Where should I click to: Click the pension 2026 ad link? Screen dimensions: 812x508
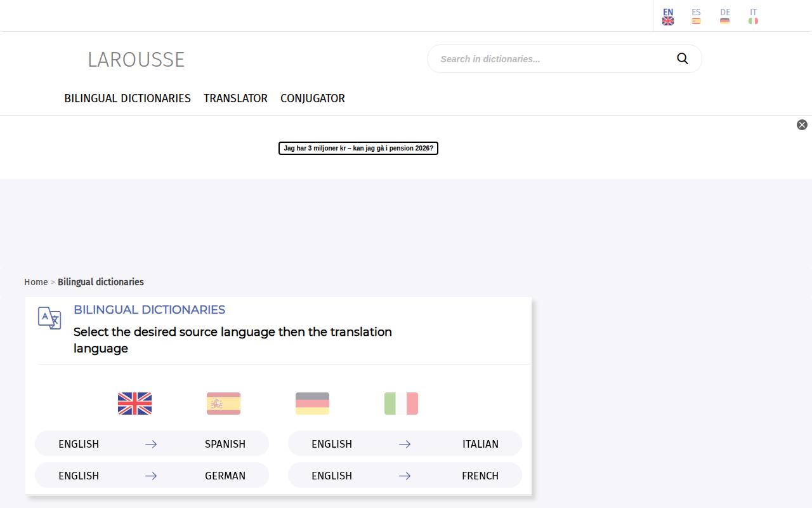pyautogui.click(x=358, y=148)
